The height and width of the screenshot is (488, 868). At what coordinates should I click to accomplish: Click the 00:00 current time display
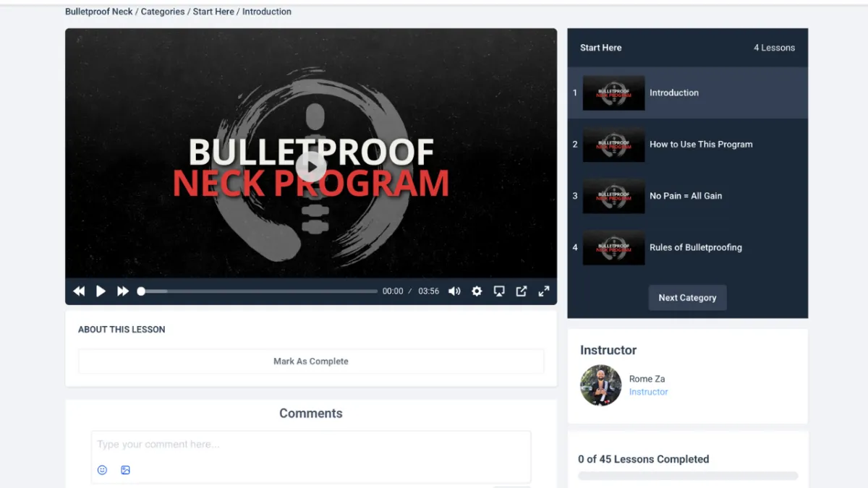[x=393, y=291]
